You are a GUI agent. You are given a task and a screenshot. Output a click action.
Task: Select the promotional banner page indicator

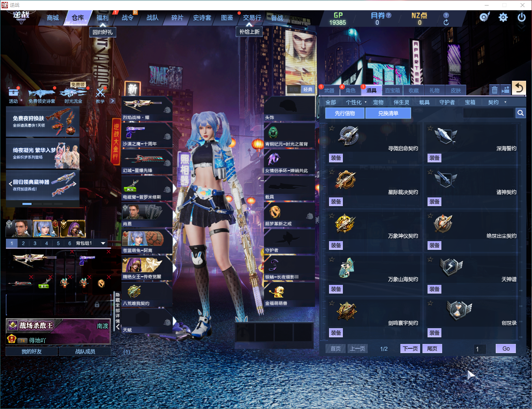pos(27,204)
